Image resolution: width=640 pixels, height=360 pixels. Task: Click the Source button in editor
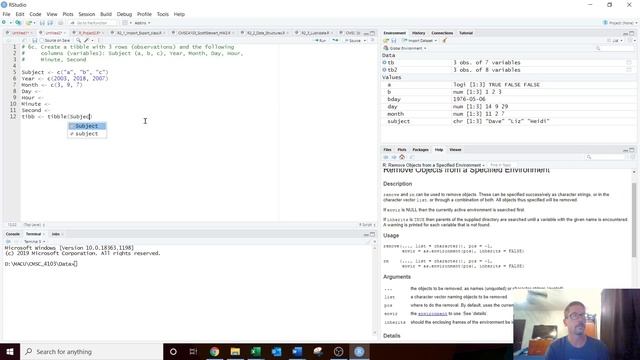353,40
